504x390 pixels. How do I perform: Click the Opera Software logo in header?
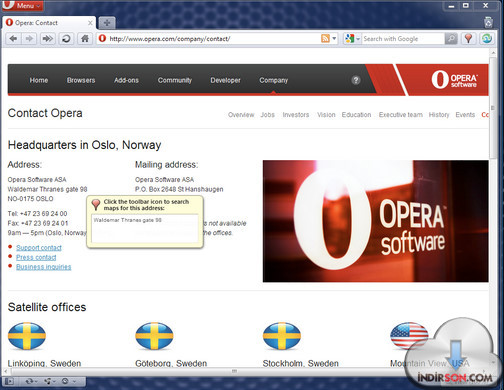454,80
